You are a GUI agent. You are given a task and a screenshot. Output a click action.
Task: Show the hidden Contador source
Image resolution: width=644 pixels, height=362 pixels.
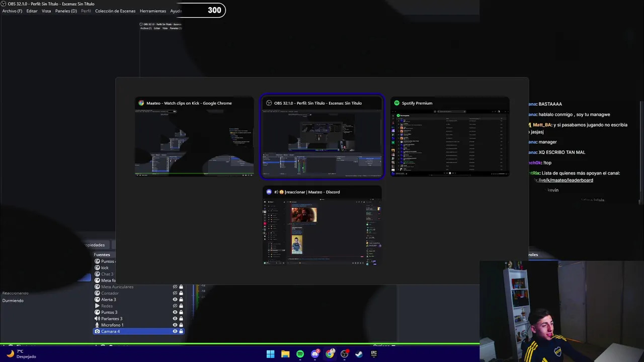[x=175, y=293]
